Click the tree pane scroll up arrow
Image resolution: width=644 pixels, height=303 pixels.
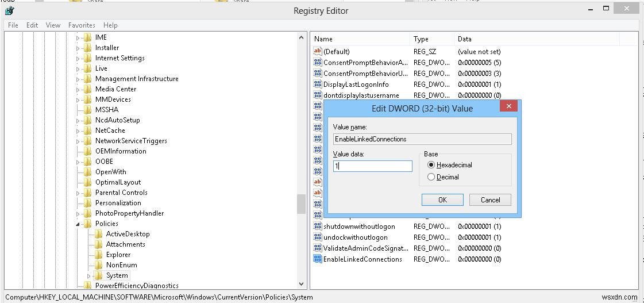tap(302, 38)
